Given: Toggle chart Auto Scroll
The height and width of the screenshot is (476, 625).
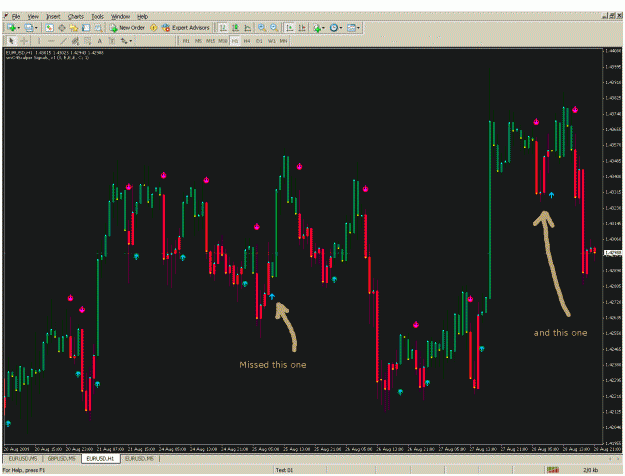Looking at the screenshot, I should [x=290, y=28].
